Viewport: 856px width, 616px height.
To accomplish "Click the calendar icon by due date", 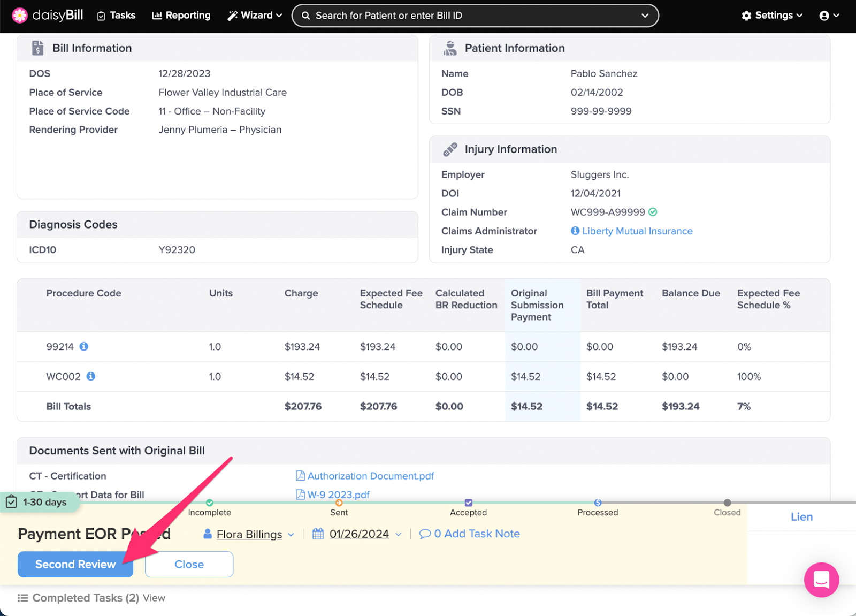I will pyautogui.click(x=318, y=534).
